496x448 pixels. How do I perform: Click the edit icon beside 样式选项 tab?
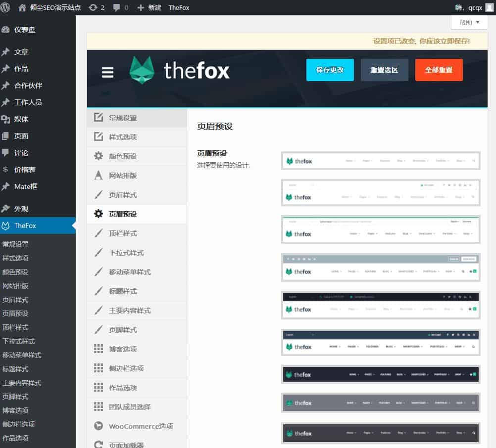(x=99, y=136)
